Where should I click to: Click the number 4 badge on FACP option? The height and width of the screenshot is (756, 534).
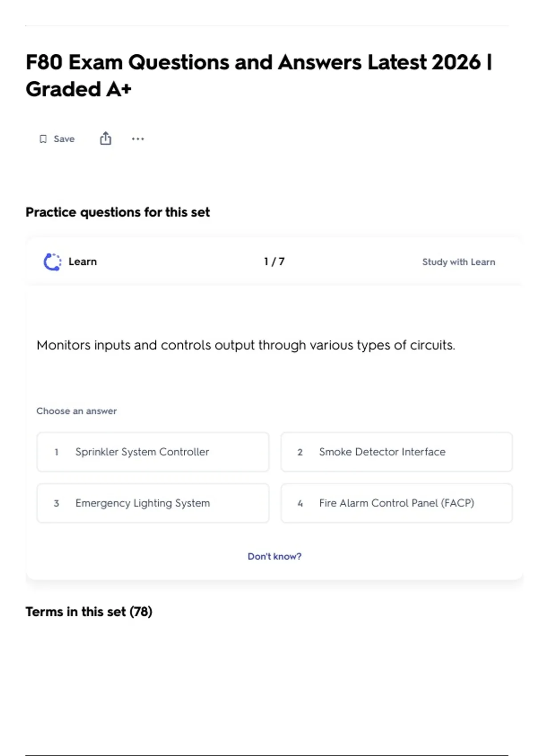click(x=300, y=503)
